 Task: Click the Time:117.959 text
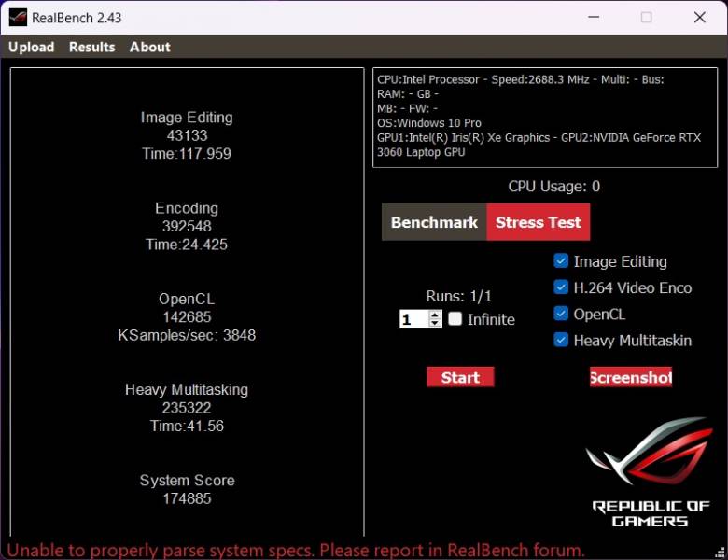[x=187, y=154]
